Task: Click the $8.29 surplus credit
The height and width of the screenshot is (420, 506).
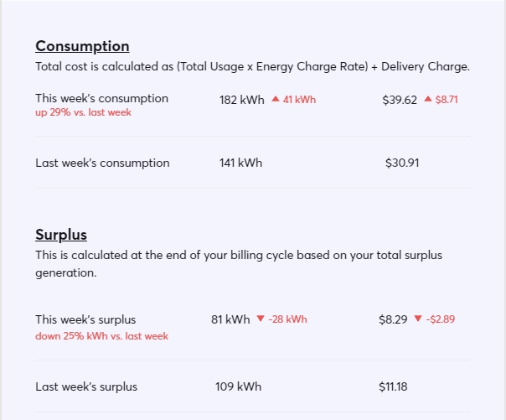Action: (393, 319)
